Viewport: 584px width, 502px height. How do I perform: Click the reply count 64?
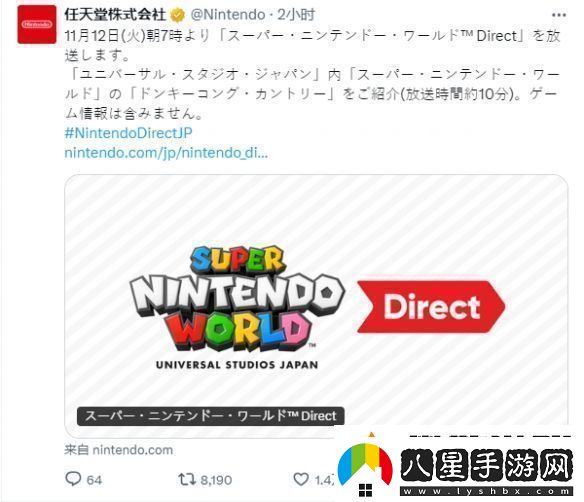click(x=94, y=480)
